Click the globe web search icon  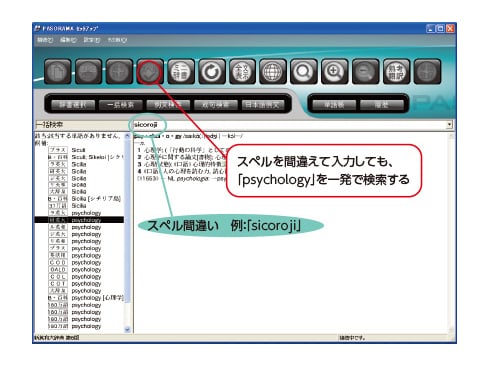273,71
